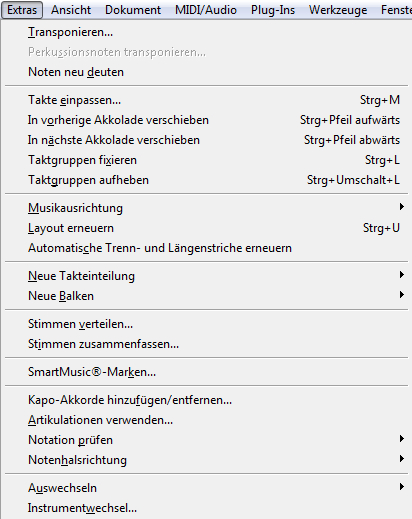Open the Plug-Ins menu
412x519 pixels.
point(273,10)
